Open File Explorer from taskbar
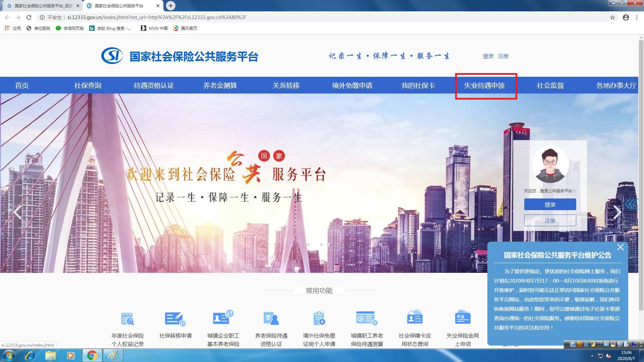 click(50, 355)
